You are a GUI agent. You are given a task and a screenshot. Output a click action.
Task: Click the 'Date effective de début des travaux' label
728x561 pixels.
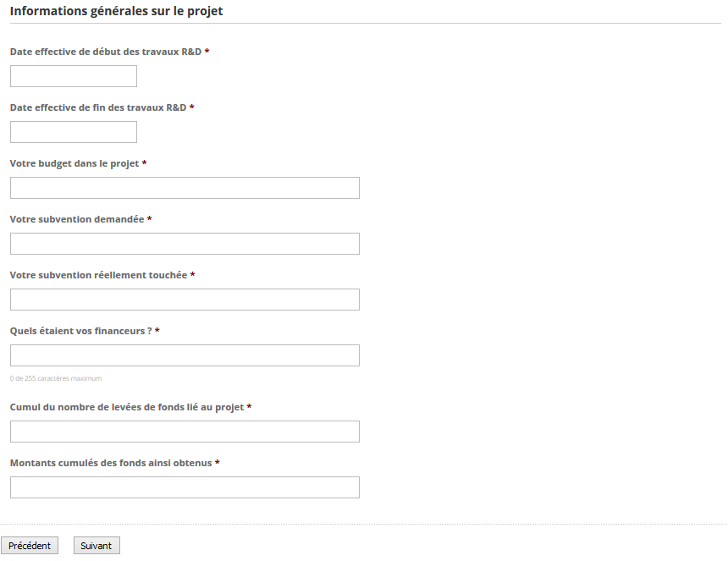pyautogui.click(x=106, y=52)
